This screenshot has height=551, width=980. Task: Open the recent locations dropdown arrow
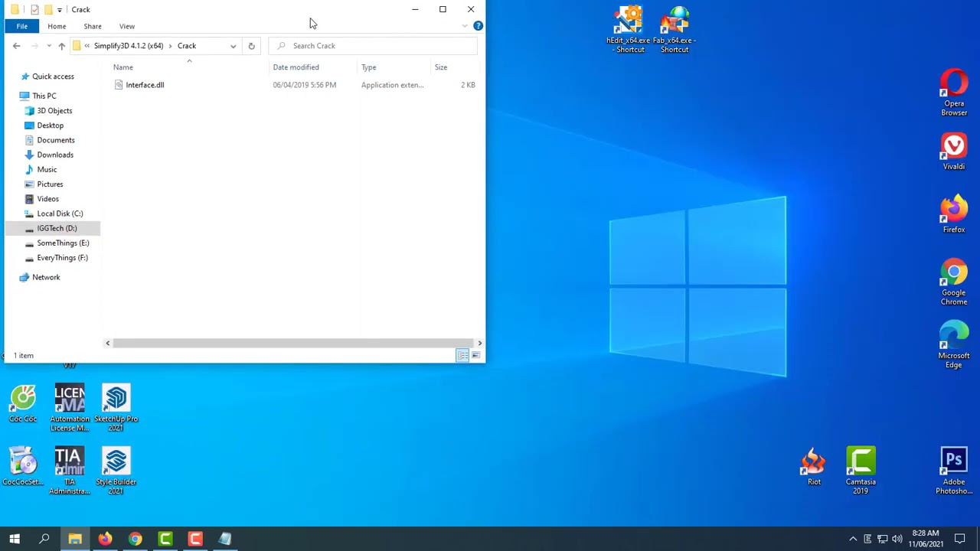pos(49,46)
